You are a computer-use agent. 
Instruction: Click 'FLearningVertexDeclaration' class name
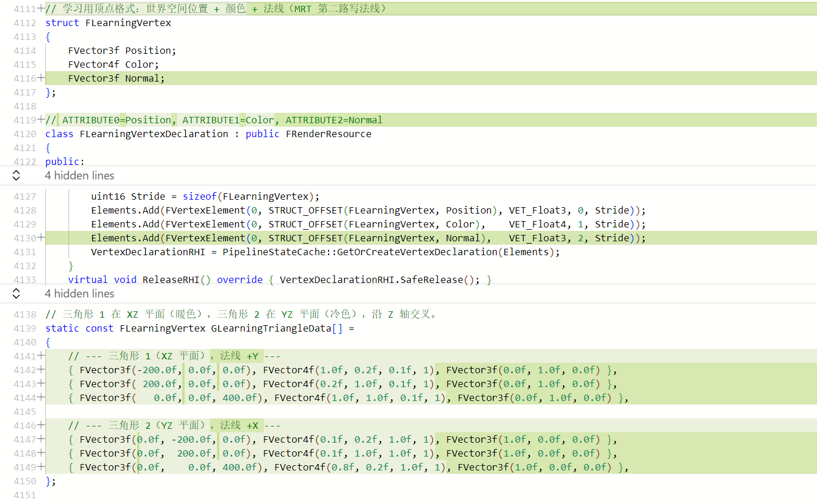point(154,134)
